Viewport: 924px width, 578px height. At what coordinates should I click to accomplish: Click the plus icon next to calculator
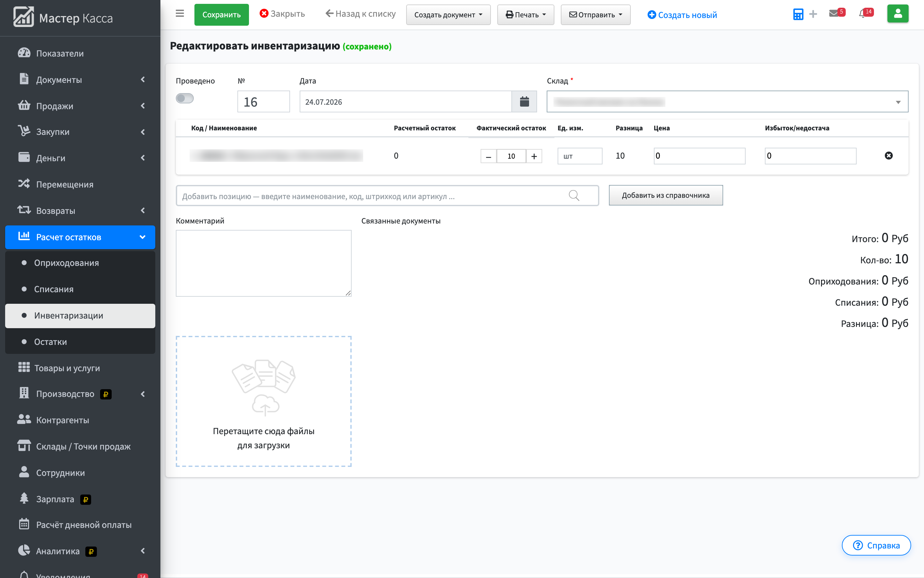click(813, 14)
